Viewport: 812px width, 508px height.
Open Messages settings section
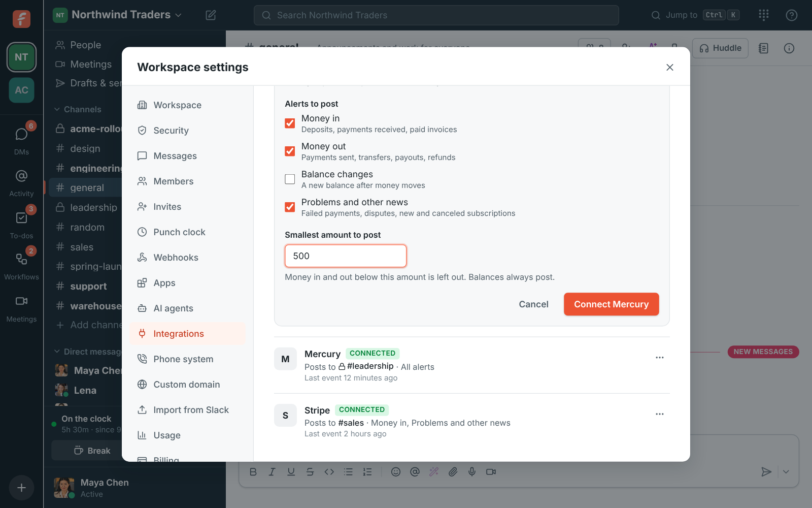coord(187,156)
